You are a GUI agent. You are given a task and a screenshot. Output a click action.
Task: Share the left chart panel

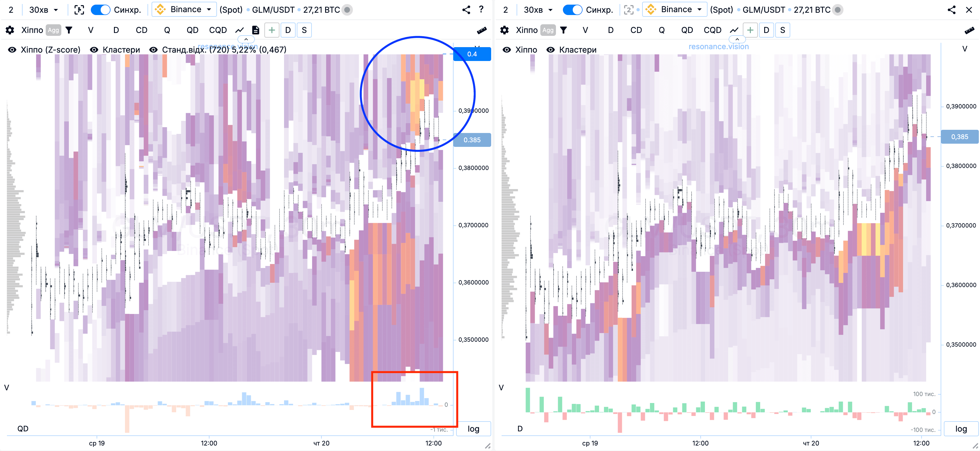click(x=466, y=10)
